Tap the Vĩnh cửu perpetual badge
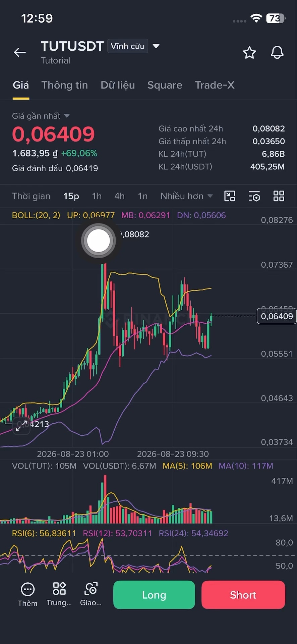This screenshot has width=297, height=644. (128, 46)
